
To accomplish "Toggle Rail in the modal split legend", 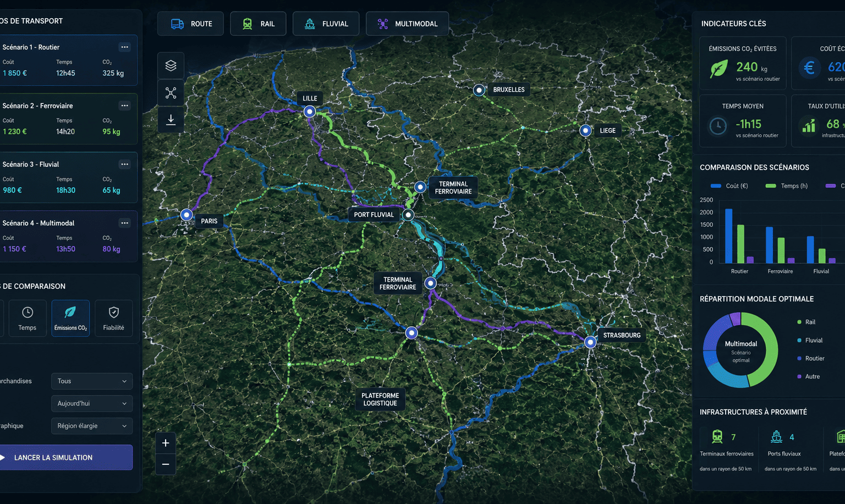I will (x=806, y=322).
